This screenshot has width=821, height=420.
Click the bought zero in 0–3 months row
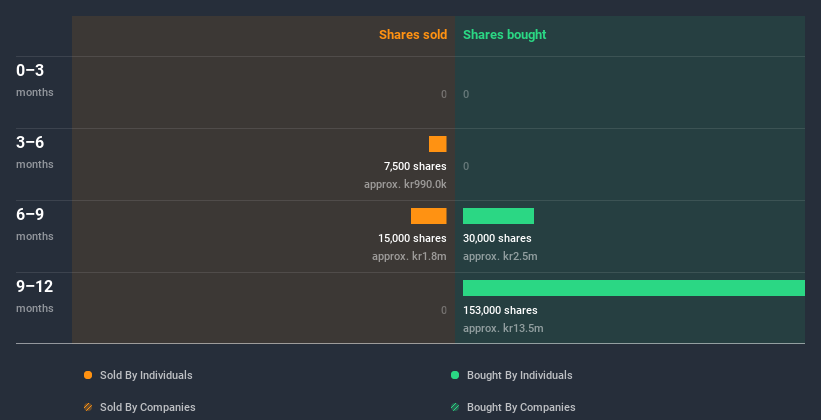[x=466, y=94]
